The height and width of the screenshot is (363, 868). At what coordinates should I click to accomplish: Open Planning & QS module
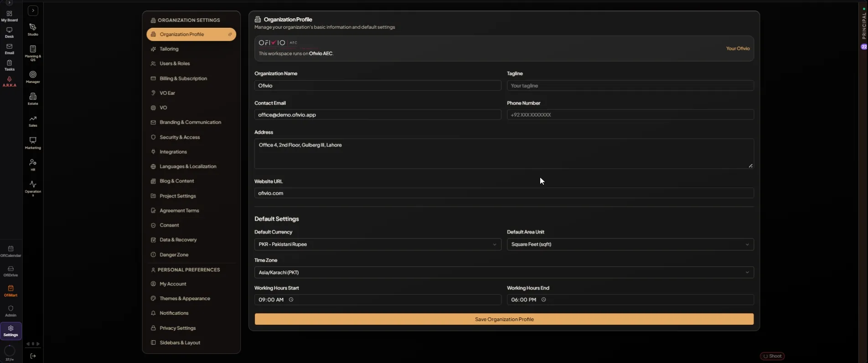33,53
